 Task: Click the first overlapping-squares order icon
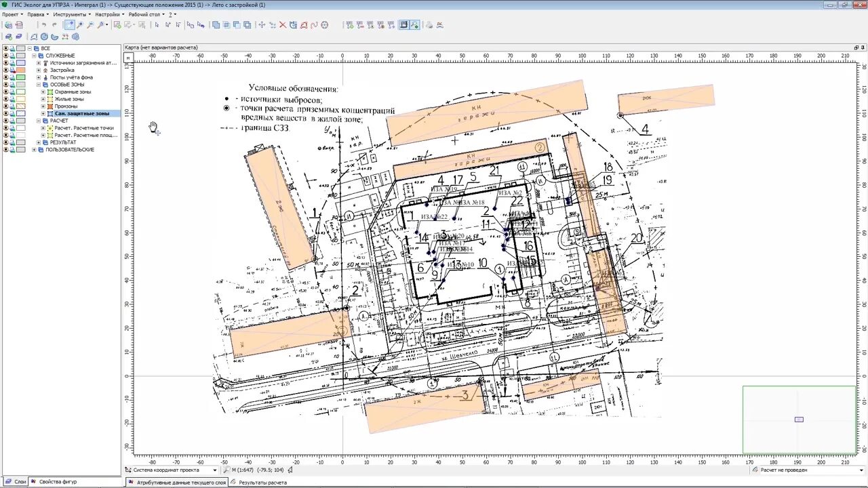216,24
